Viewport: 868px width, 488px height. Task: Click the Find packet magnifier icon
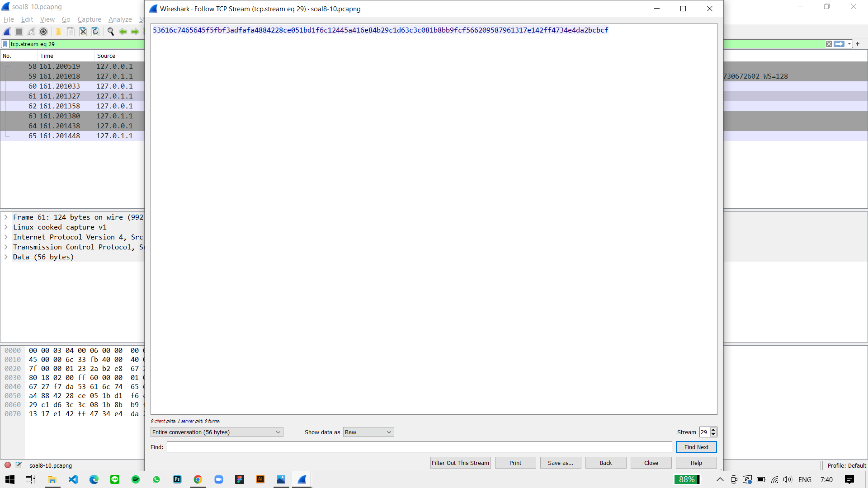pyautogui.click(x=110, y=32)
